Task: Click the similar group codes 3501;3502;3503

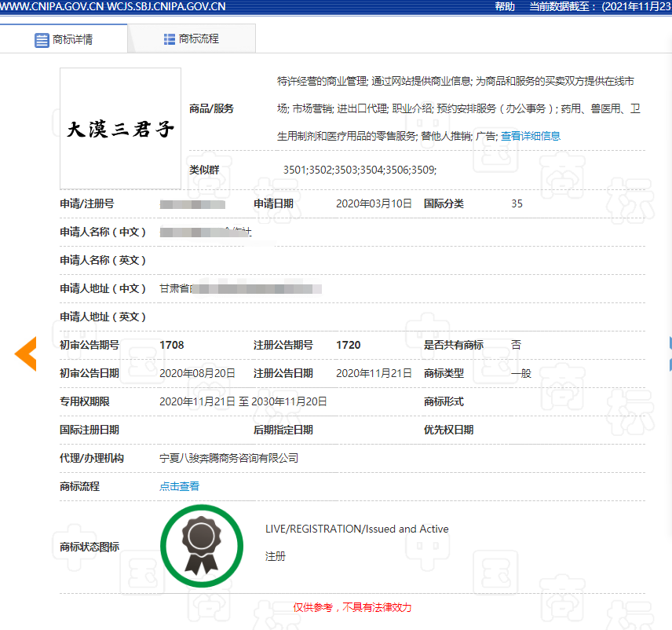Action: point(359,170)
